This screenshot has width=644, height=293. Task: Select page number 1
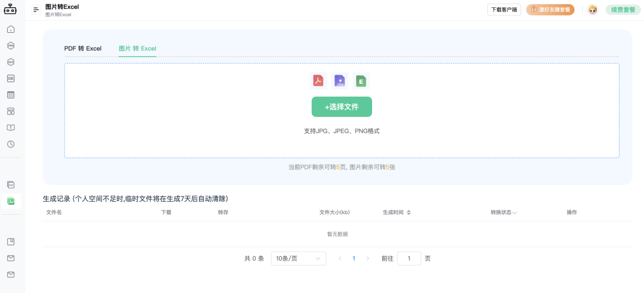(354, 258)
